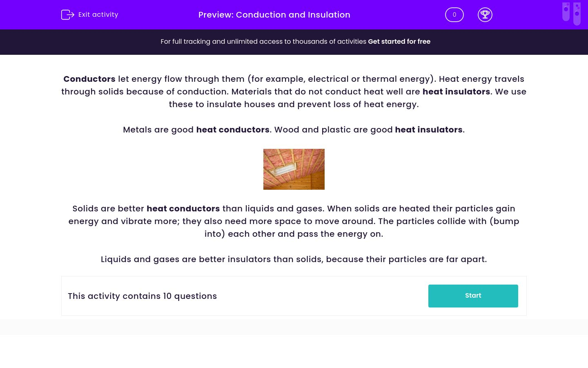This screenshot has width=588, height=368.
Task: Click the text 'This activity contains 10 questions'
Action: coord(142,296)
